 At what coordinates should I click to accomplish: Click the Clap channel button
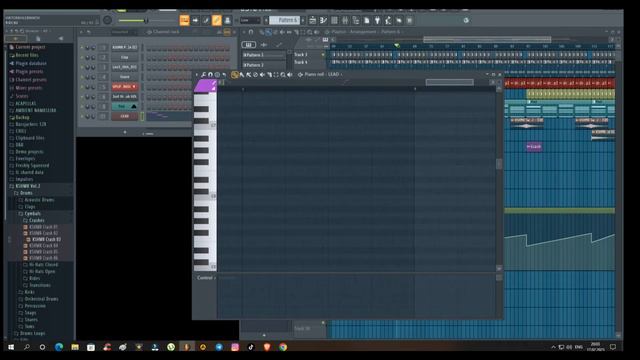point(124,57)
